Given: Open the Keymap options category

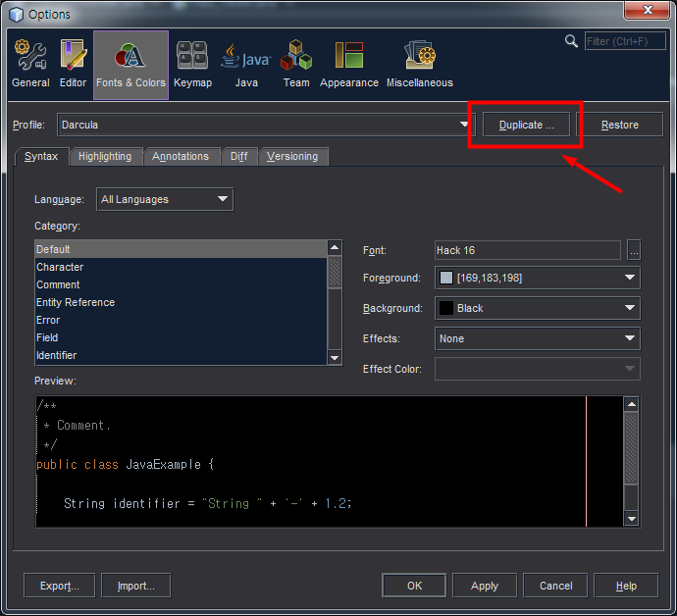Looking at the screenshot, I should click(192, 65).
